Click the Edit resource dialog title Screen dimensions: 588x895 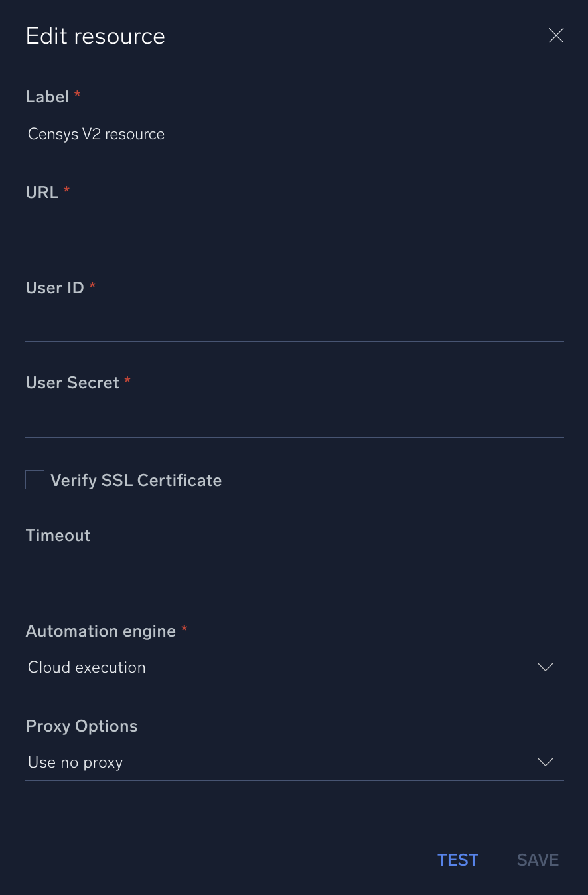pos(95,36)
